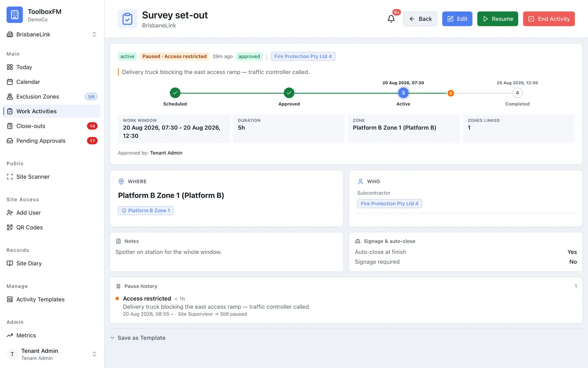Image resolution: width=588 pixels, height=368 pixels.
Task: Click the QR Codes icon in sidebar
Action: 10,228
